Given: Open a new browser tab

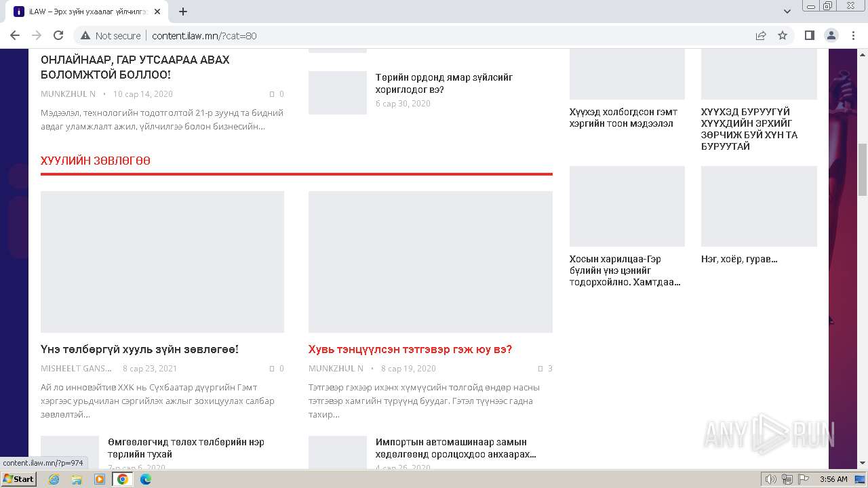Looking at the screenshot, I should tap(183, 12).
